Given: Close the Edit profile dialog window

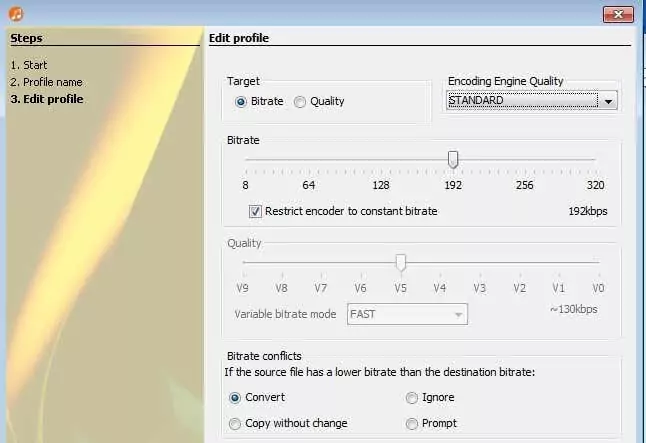Looking at the screenshot, I should click(617, 13).
